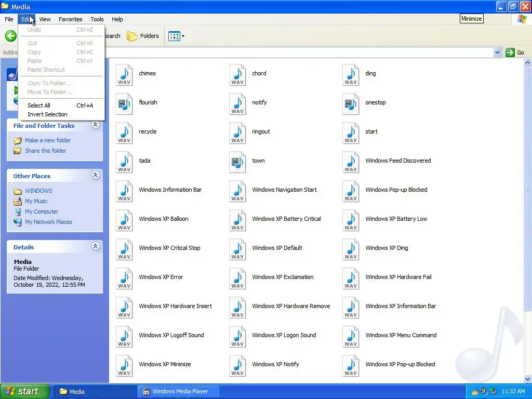The image size is (532, 399).
Task: Select Windows XP Logon Sound icon
Action: [x=237, y=337]
